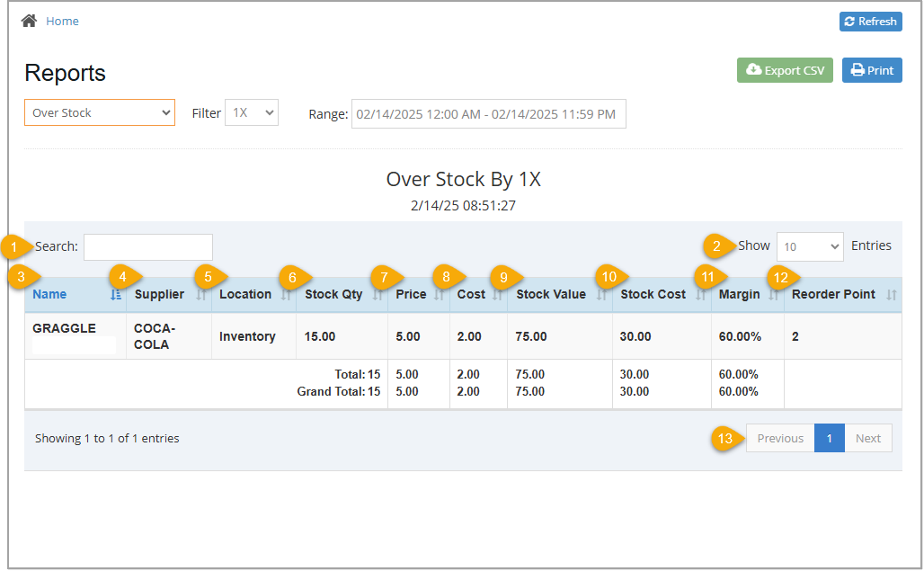The height and width of the screenshot is (571, 924).
Task: Click the Previous pagination button
Action: [x=778, y=438]
